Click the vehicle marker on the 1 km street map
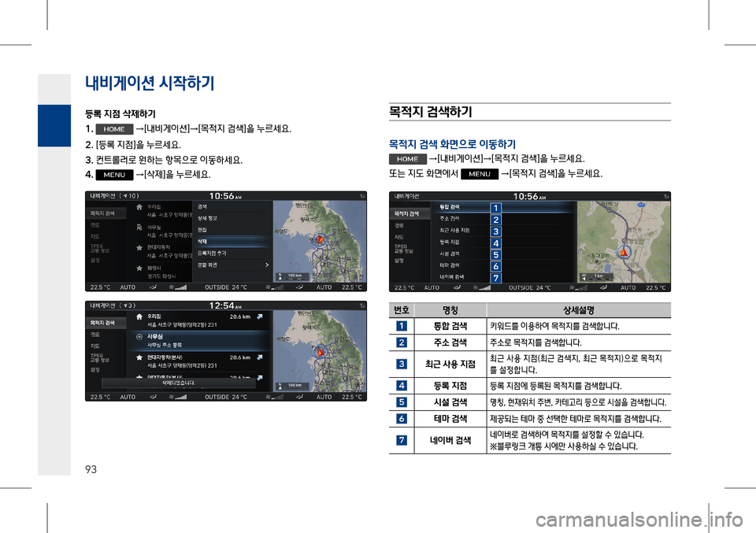This screenshot has height=533, width=756. click(x=624, y=252)
